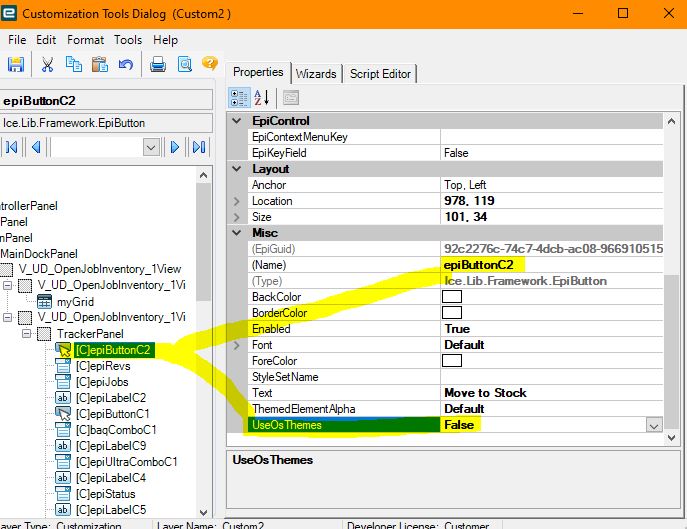Click the BackColor color swatch
687x529 pixels.
452,297
